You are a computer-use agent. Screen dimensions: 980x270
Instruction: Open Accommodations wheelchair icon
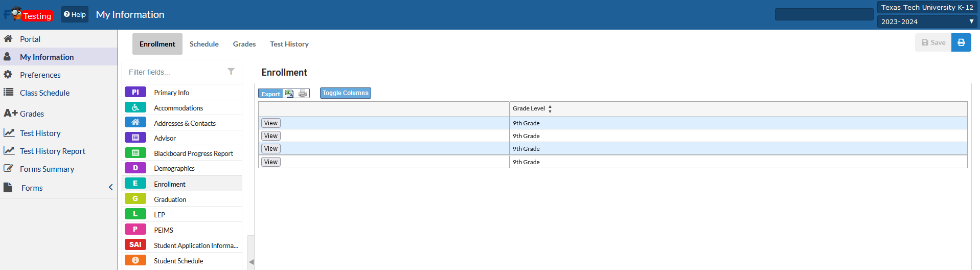point(135,107)
